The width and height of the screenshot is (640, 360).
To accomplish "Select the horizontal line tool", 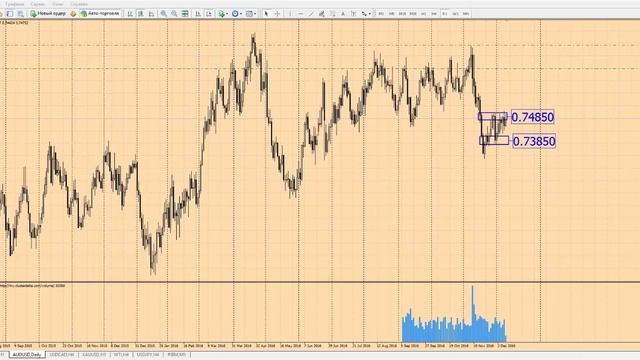I will point(300,14).
